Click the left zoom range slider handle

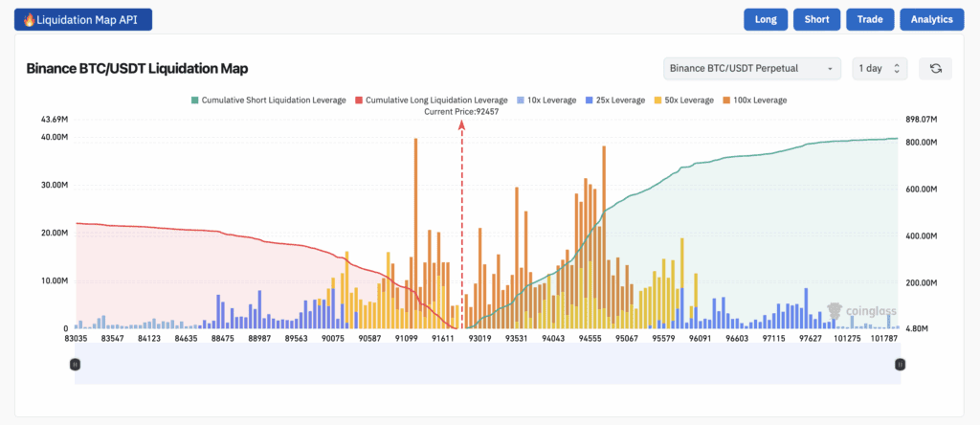tap(75, 364)
